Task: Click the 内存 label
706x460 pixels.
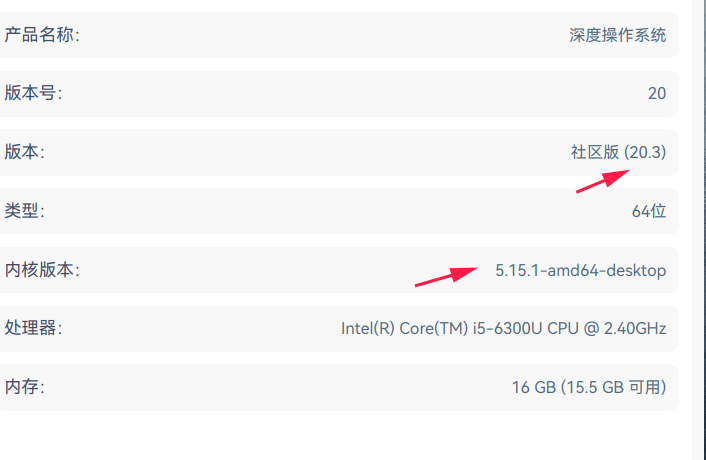Action: [26, 386]
